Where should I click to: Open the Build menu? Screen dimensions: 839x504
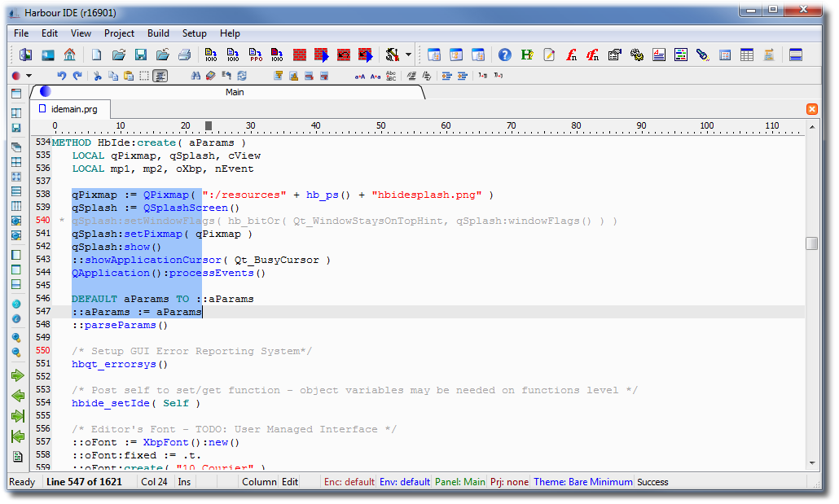click(158, 33)
